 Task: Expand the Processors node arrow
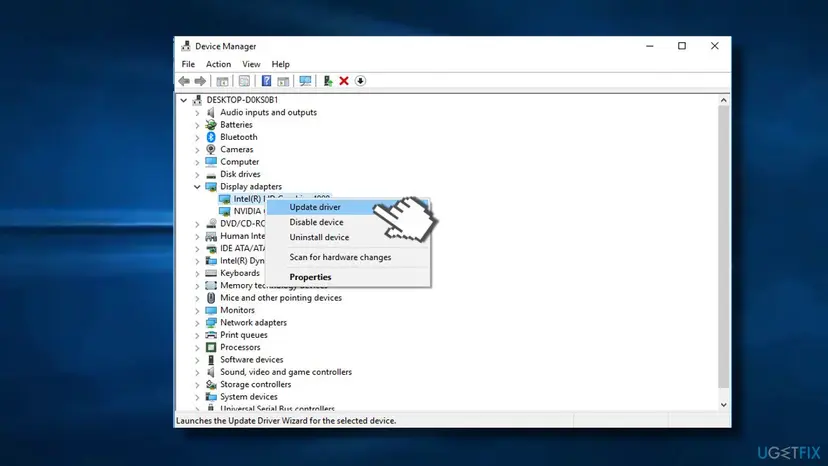[197, 348]
